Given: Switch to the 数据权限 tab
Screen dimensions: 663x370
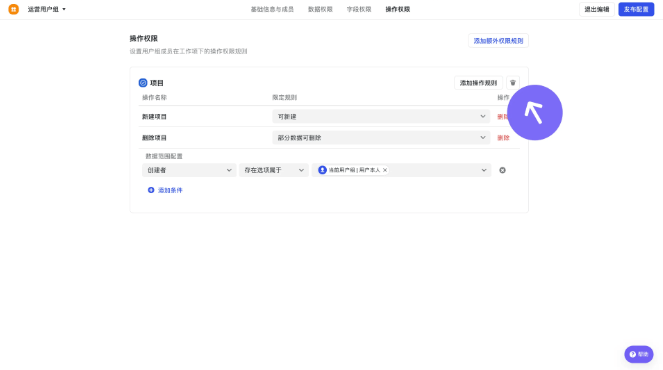Looking at the screenshot, I should (320, 9).
